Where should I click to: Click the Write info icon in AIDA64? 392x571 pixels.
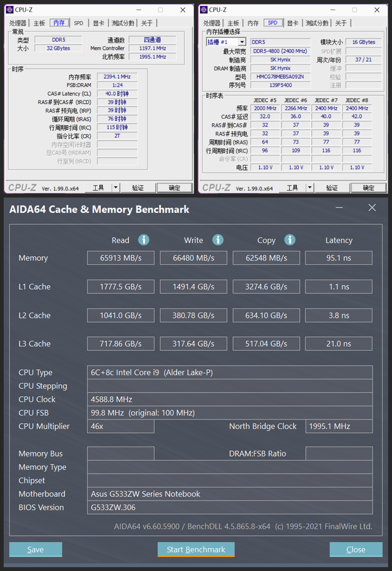[x=218, y=240]
